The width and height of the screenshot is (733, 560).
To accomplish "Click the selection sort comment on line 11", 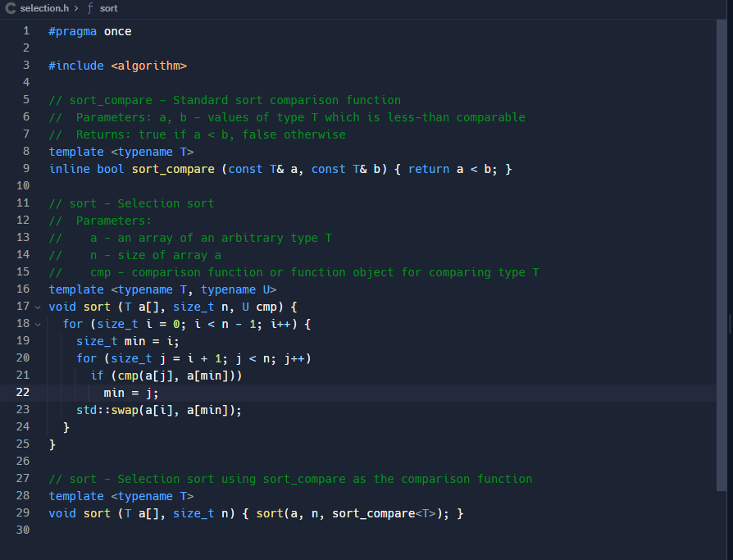I will [131, 203].
